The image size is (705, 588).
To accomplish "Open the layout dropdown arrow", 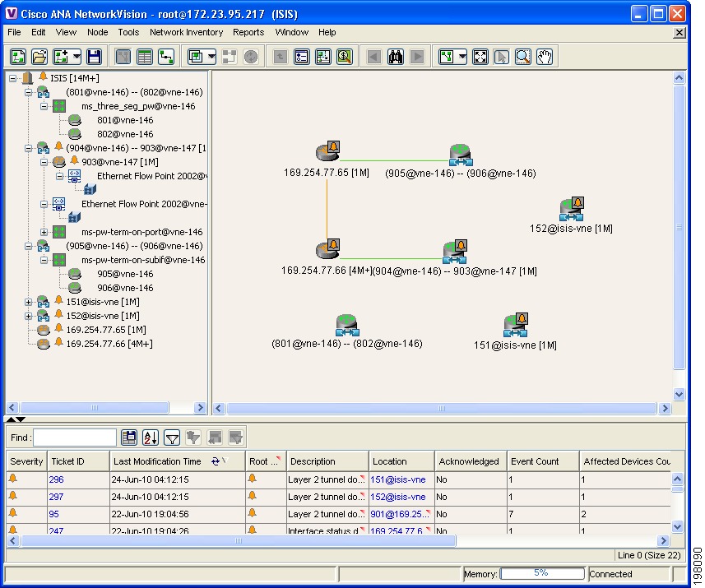I will point(462,57).
